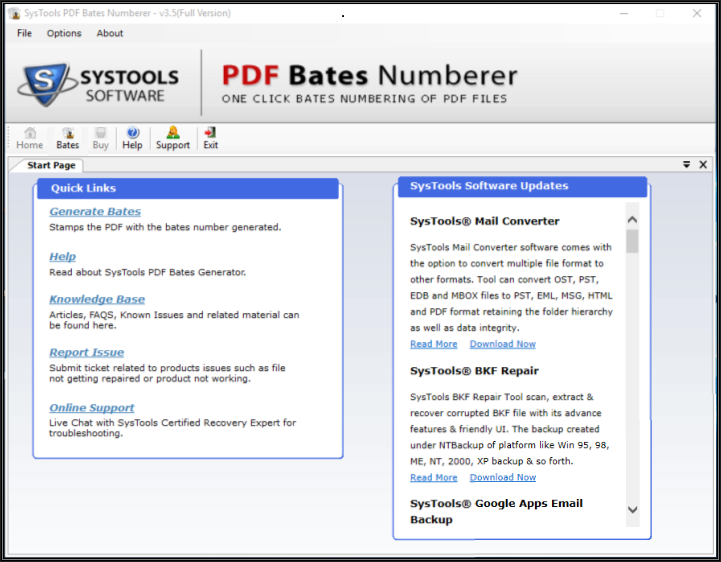
Task: Click the updates panel scrollbar thumb
Action: (x=632, y=241)
